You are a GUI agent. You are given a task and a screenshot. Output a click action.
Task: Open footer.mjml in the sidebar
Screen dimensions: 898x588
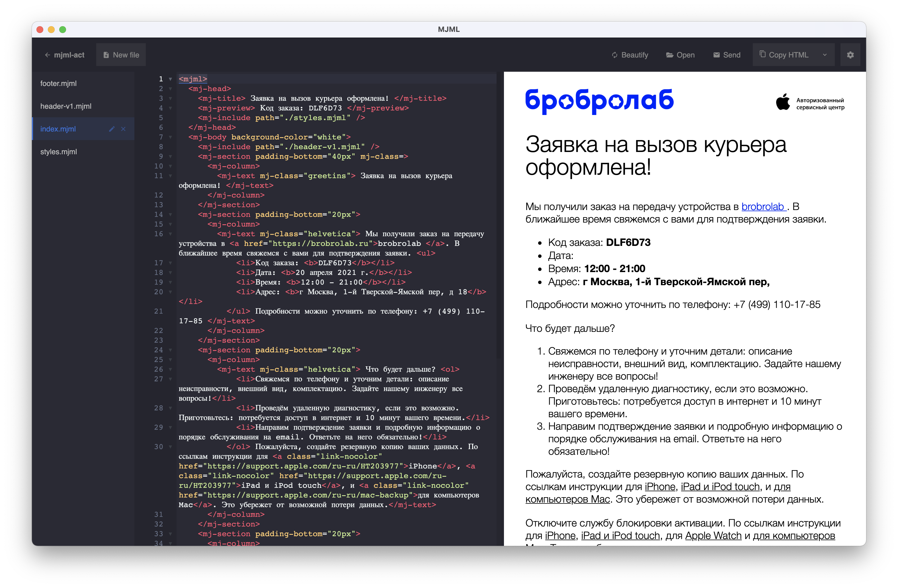58,83
